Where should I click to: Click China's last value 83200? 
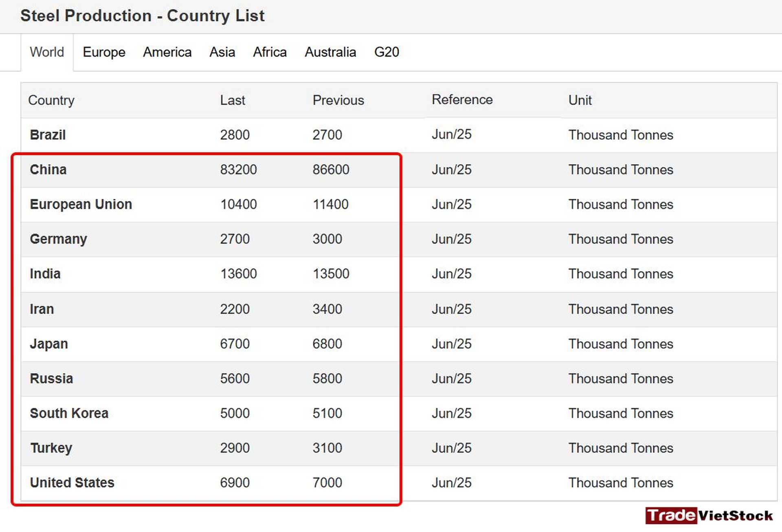[238, 169]
